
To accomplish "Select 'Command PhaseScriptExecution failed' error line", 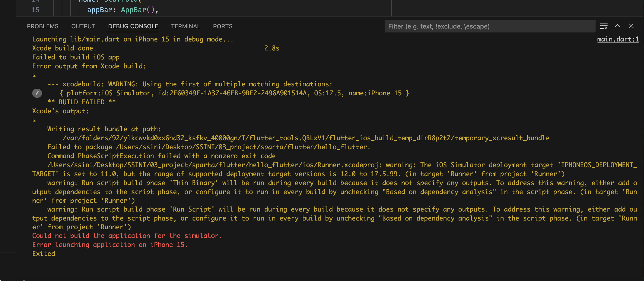I will pos(161,156).
